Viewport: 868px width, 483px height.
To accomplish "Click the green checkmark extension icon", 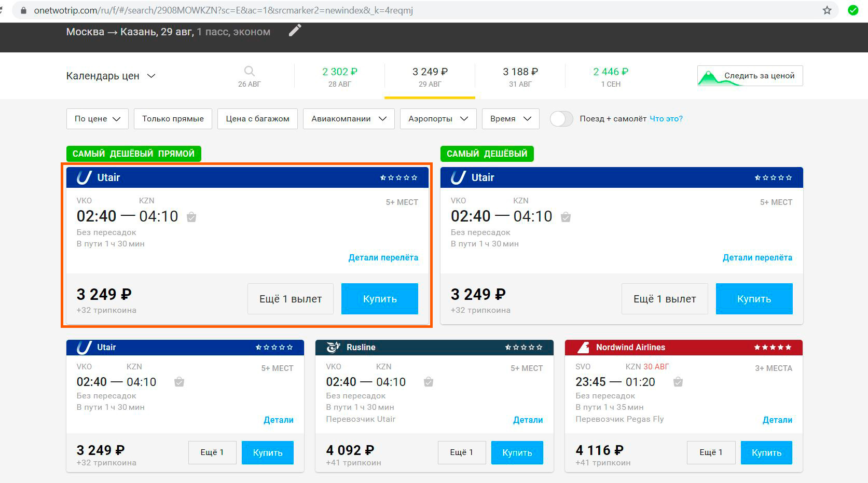I will pos(853,10).
